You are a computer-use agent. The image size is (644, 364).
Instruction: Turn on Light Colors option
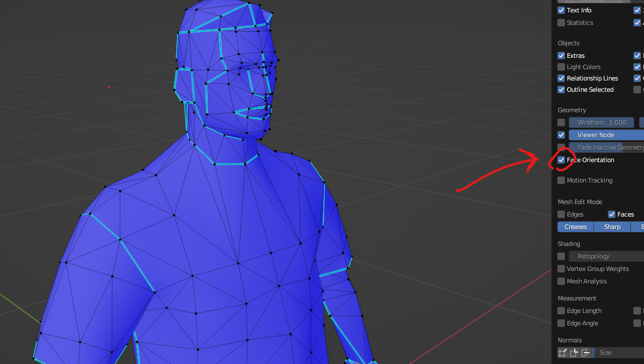point(561,67)
